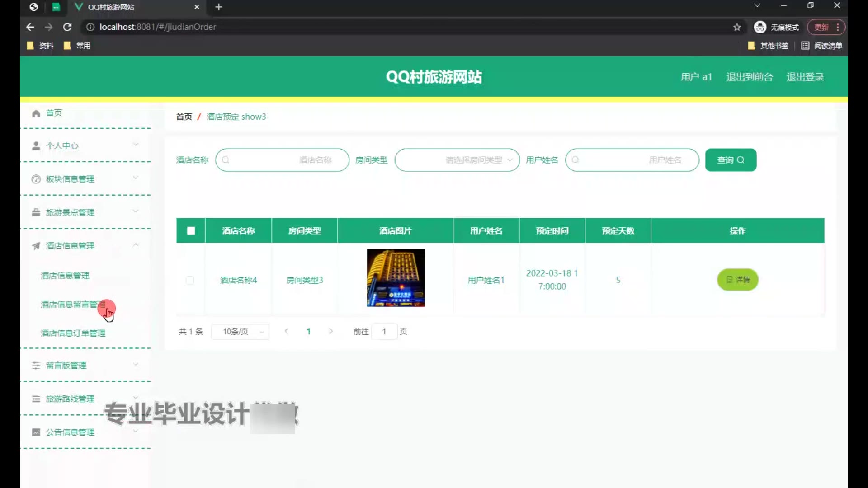Viewport: 868px width, 488px height.
Task: Click the chart icon beside 公告信息管理
Action: pos(36,432)
